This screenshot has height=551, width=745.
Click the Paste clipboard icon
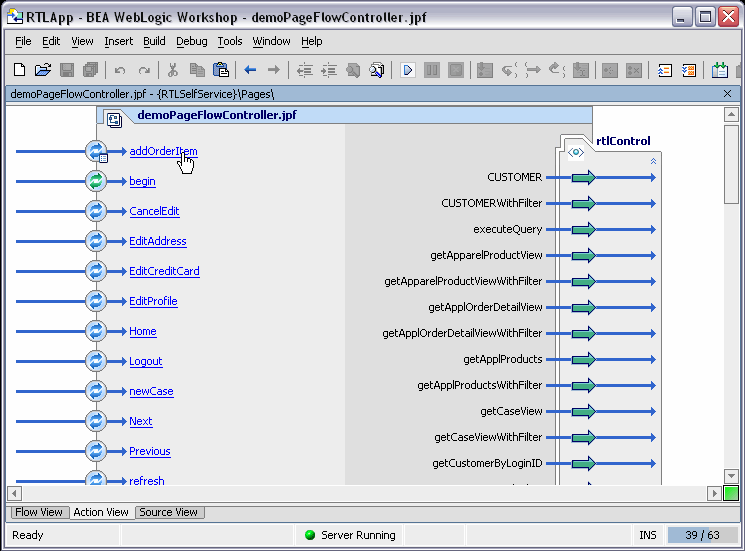coord(220,70)
